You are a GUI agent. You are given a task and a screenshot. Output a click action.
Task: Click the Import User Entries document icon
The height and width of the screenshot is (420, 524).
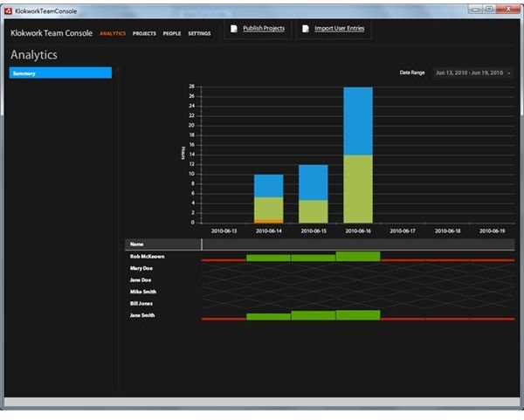tap(306, 29)
